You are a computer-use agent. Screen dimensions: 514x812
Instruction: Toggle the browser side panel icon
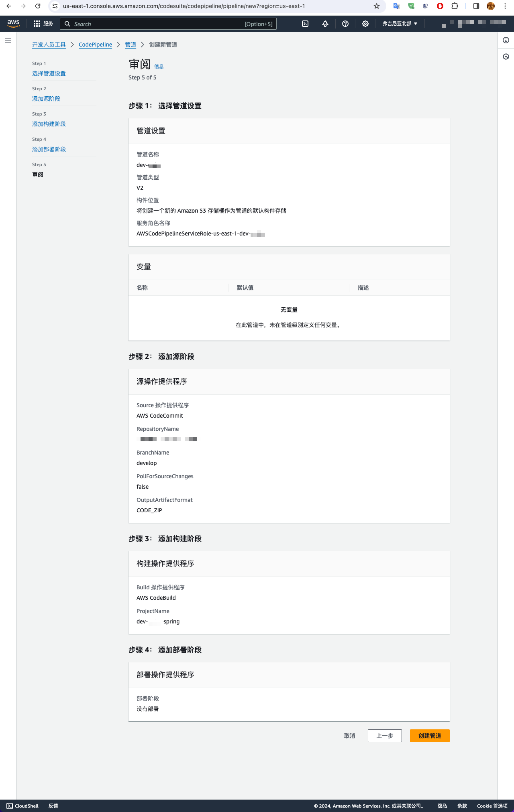pyautogui.click(x=476, y=6)
